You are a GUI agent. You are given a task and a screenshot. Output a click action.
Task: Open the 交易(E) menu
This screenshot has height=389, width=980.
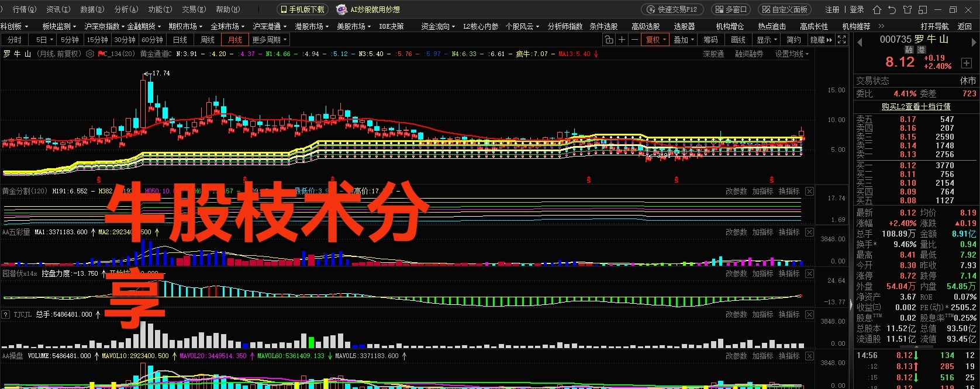point(194,9)
